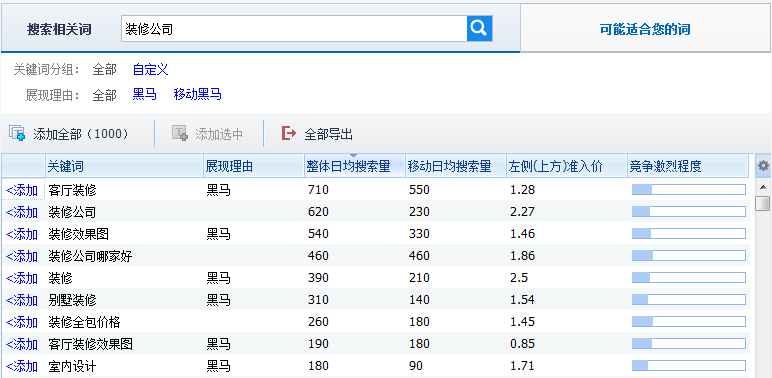The height and width of the screenshot is (378, 772).
Task: Click <添加 for the 装修 row
Action: point(22,278)
